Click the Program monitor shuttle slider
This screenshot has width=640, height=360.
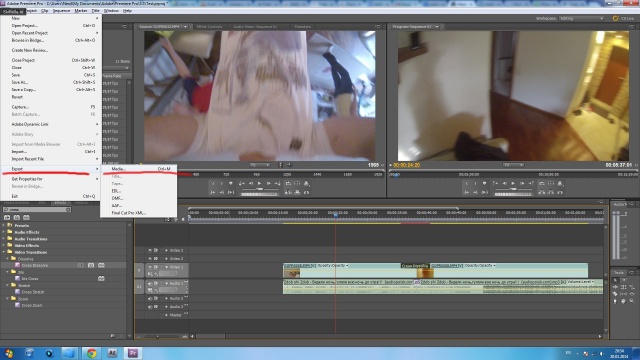tap(513, 189)
